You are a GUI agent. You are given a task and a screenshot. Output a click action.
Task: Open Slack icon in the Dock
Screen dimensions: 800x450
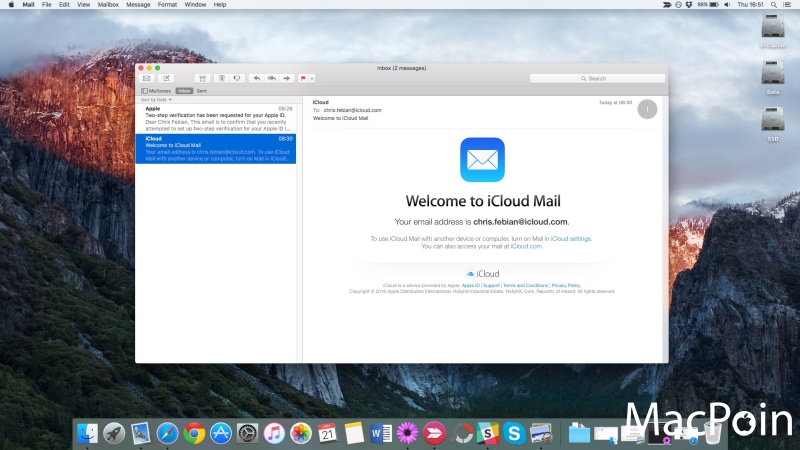487,434
